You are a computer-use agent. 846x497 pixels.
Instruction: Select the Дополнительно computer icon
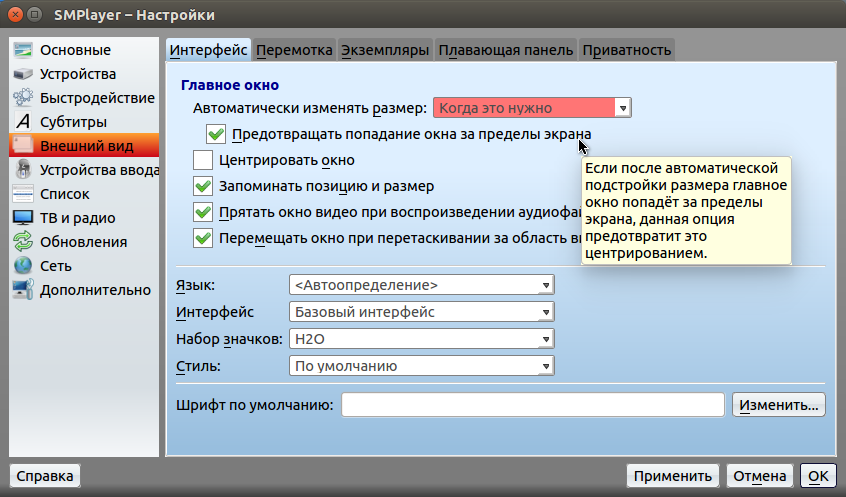coord(23,290)
